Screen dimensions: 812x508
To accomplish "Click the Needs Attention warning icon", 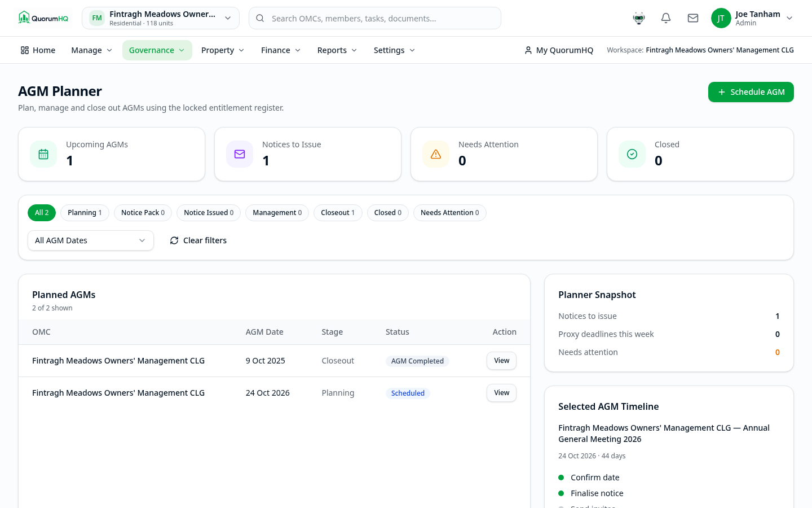I will 436,154.
